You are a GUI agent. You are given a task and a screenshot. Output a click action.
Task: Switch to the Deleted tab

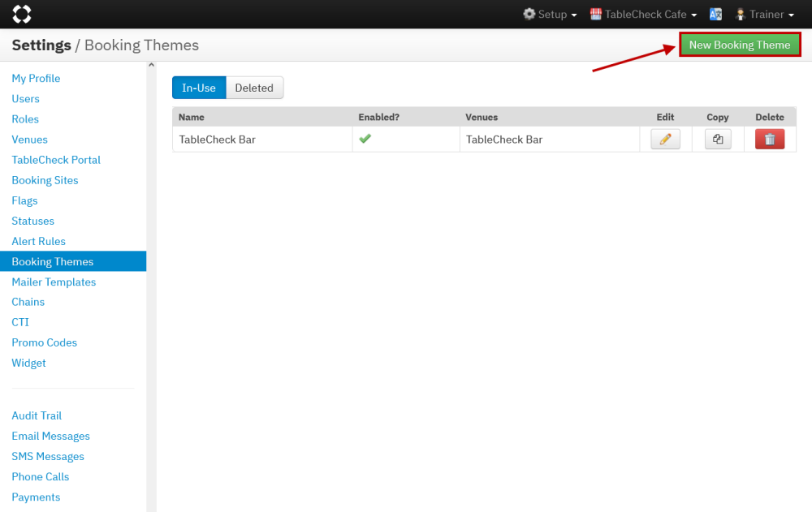click(x=254, y=88)
